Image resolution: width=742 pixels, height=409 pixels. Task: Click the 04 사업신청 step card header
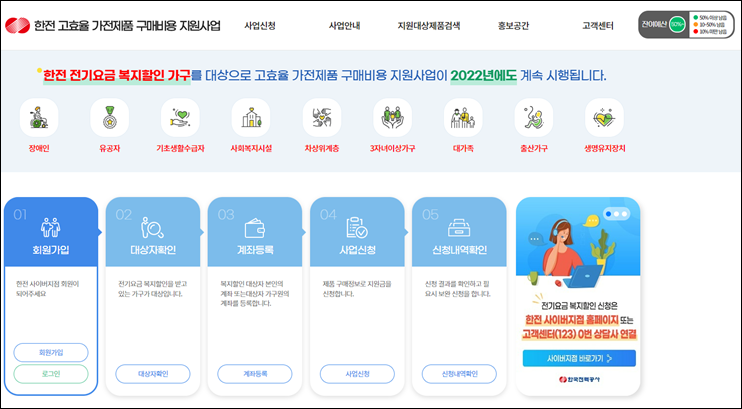pyautogui.click(x=357, y=232)
